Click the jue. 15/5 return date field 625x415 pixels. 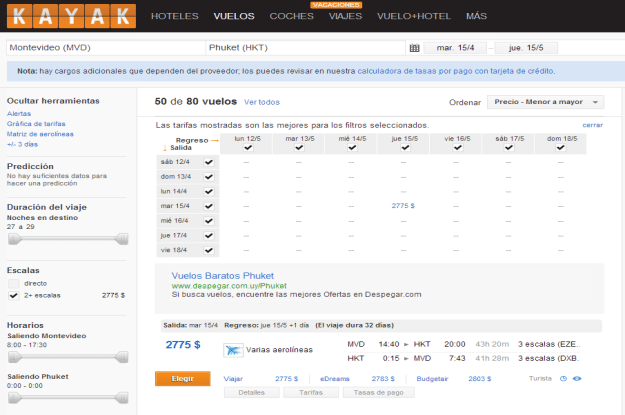[526, 48]
